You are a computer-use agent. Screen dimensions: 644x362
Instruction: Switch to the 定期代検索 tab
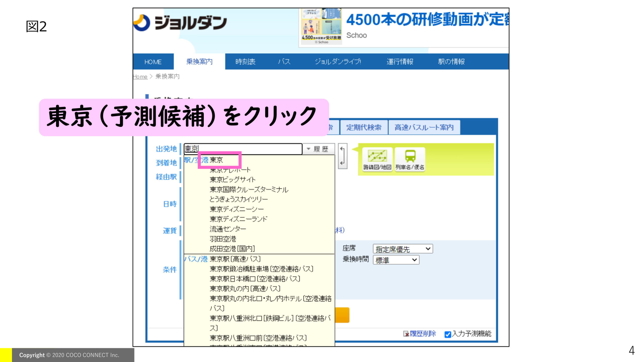click(x=364, y=127)
